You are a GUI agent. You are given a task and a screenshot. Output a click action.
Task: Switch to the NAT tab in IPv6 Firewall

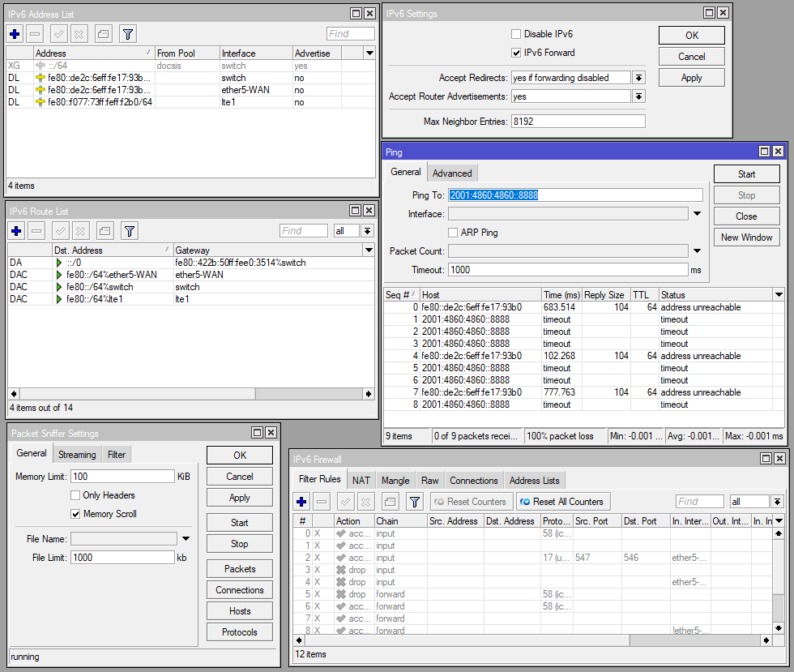(x=361, y=479)
